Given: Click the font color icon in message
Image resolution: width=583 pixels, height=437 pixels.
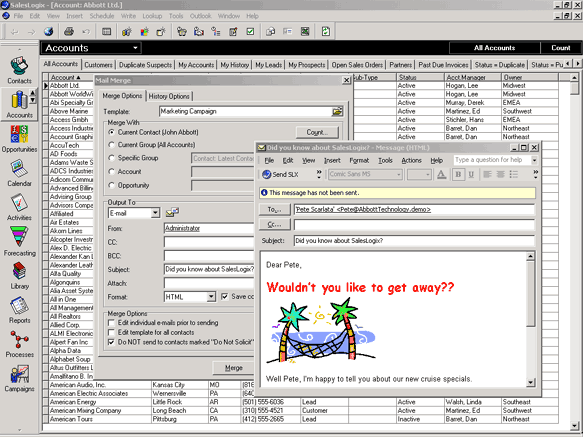Looking at the screenshot, I should click(x=441, y=174).
